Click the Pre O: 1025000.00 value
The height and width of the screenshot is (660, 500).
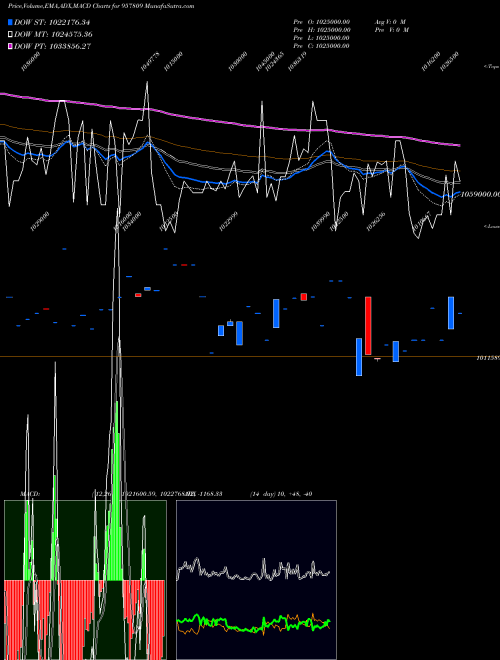tap(322, 22)
